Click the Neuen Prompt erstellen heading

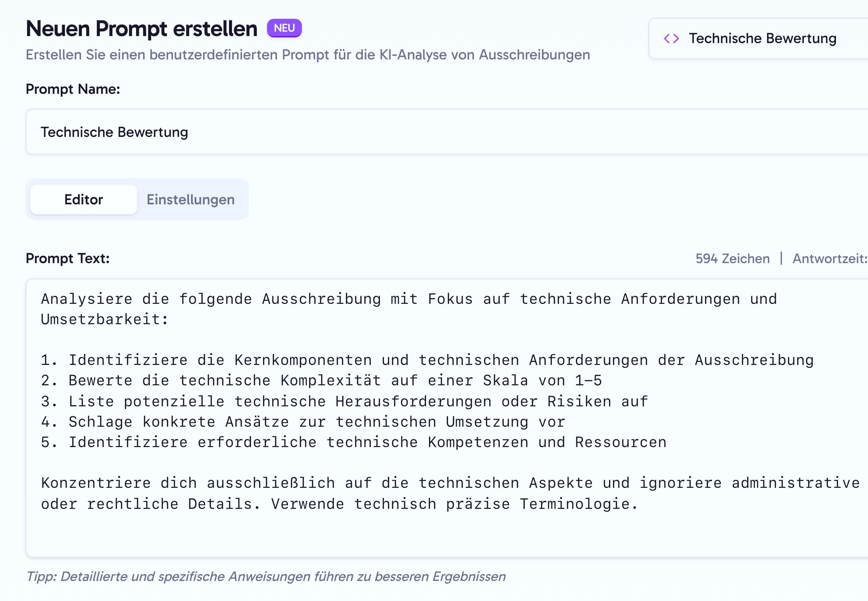click(x=142, y=29)
